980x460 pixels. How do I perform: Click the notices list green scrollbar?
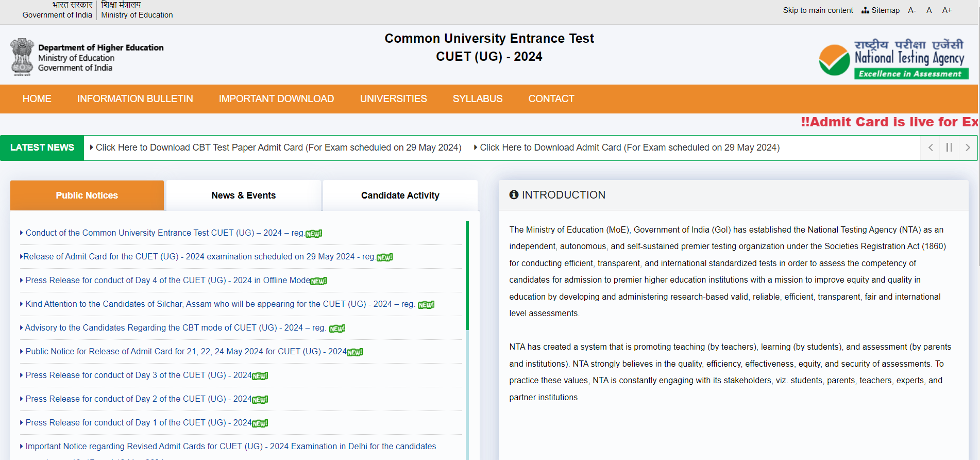coord(467,276)
